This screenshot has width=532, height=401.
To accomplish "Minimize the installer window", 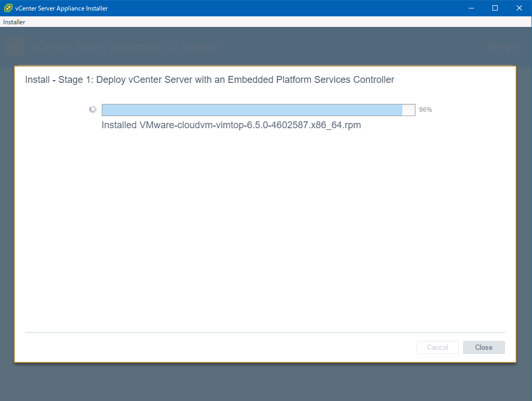I will pos(471,8).
